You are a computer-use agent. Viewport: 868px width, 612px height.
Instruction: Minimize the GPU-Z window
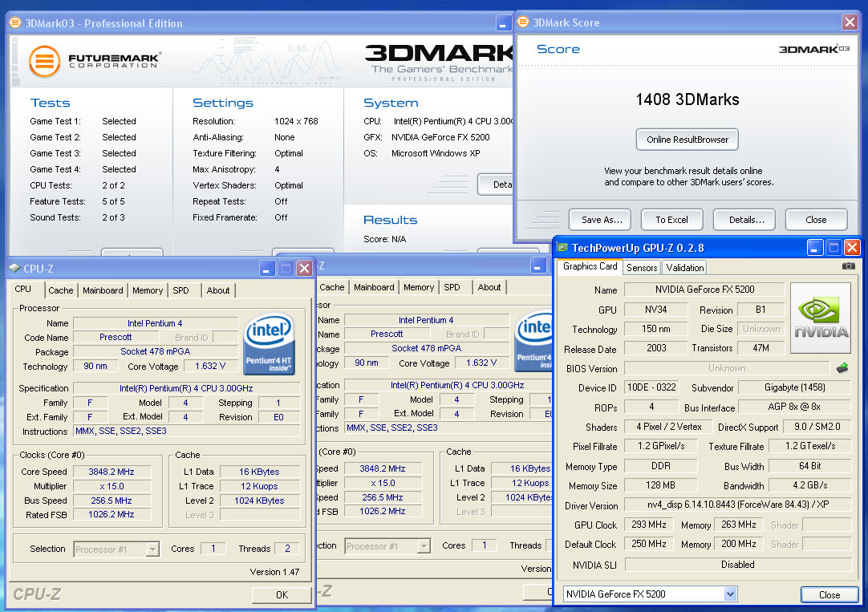(815, 247)
